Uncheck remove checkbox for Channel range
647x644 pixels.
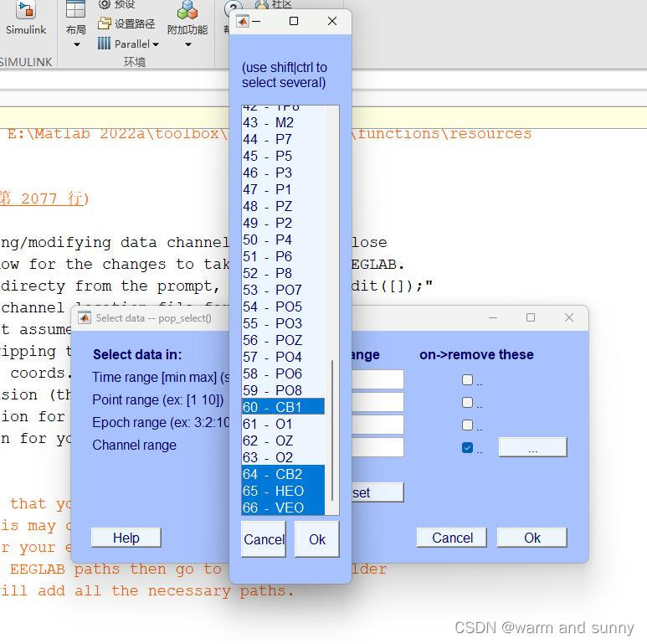point(467,447)
